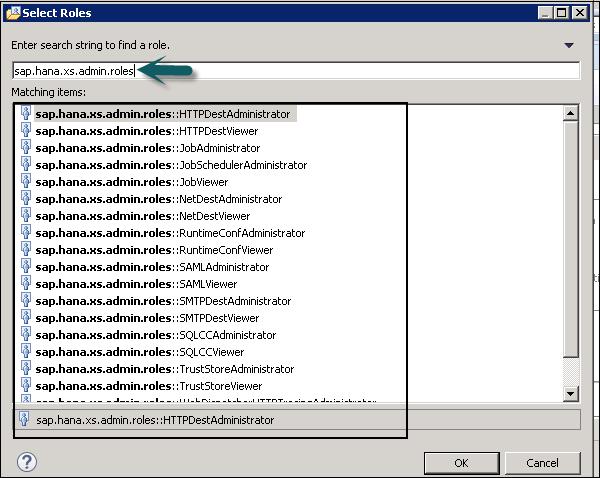The height and width of the screenshot is (478, 600).
Task: Maximize the Select Roles dialog
Action: (x=562, y=13)
